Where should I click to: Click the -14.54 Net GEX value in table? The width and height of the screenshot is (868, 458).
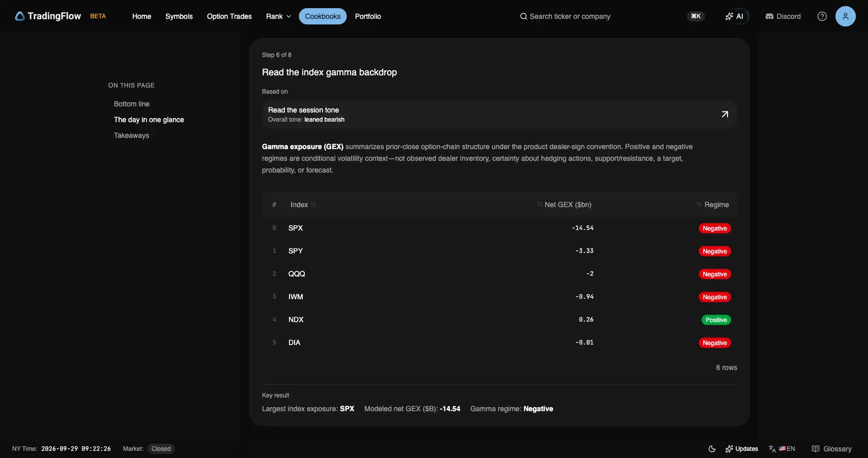583,228
